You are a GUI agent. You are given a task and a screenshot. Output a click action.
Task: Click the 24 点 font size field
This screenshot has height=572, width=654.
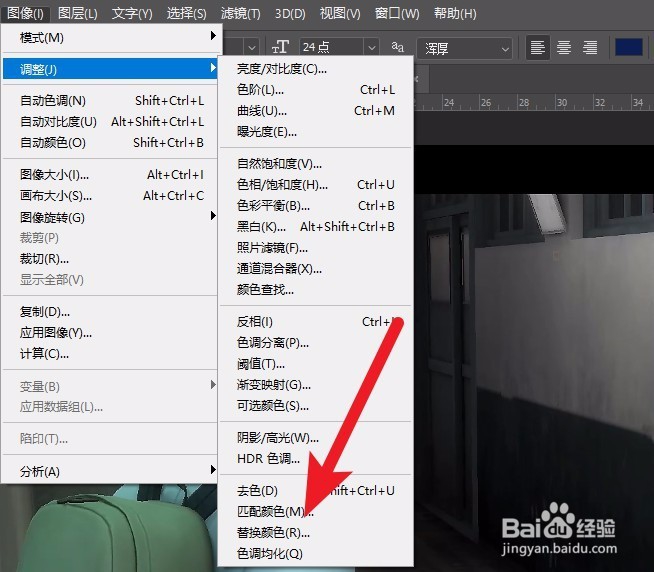tap(332, 48)
